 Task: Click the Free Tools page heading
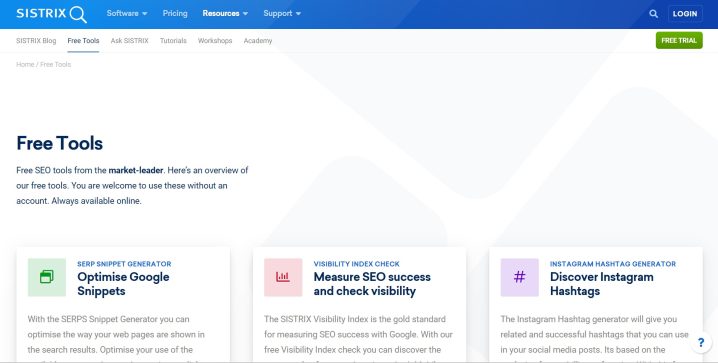coord(60,143)
